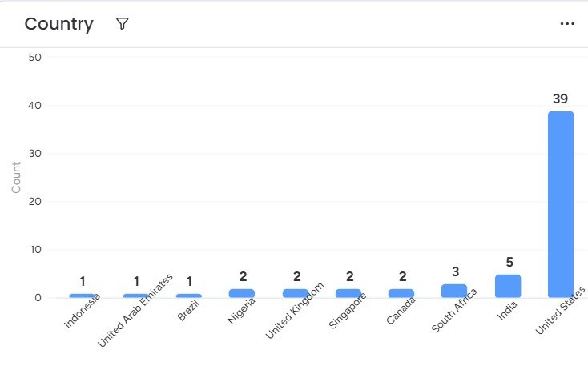Click the 39 value label
Viewport: 588px width, 386px height.
(561, 99)
